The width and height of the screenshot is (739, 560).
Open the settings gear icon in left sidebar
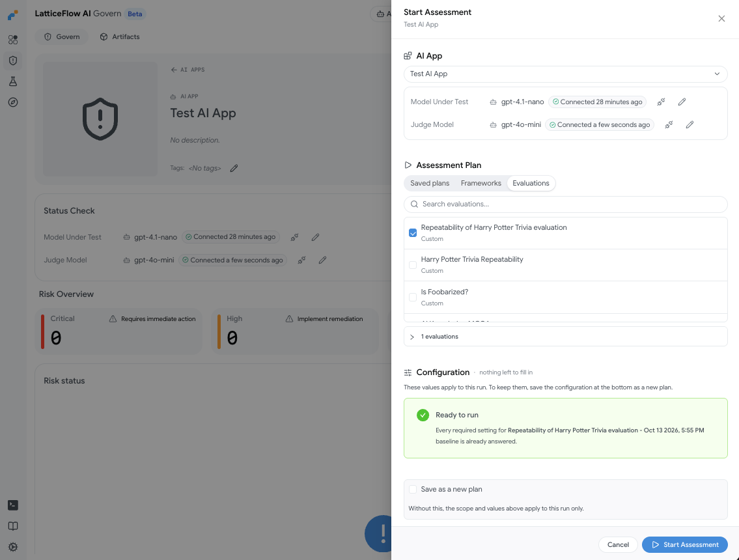coord(13,547)
